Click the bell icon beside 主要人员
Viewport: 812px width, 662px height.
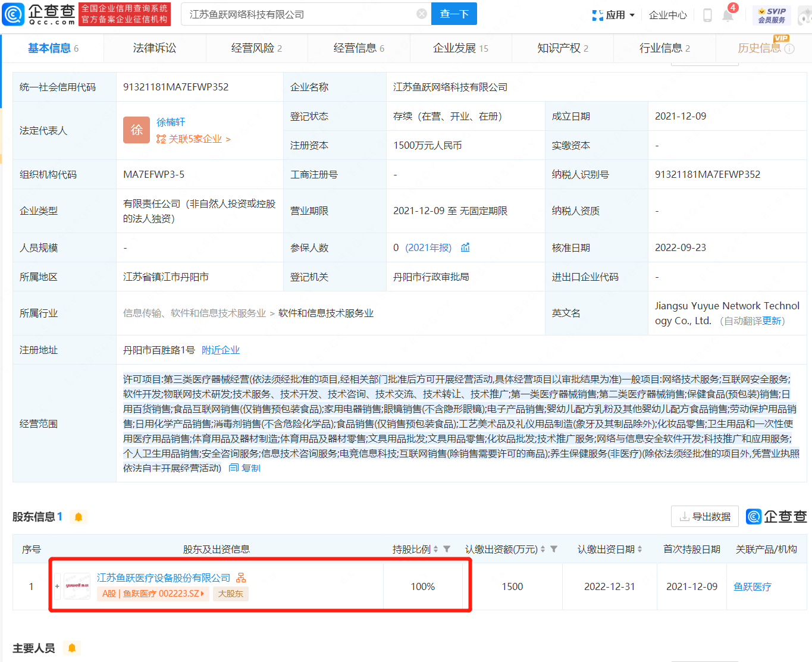click(x=72, y=648)
